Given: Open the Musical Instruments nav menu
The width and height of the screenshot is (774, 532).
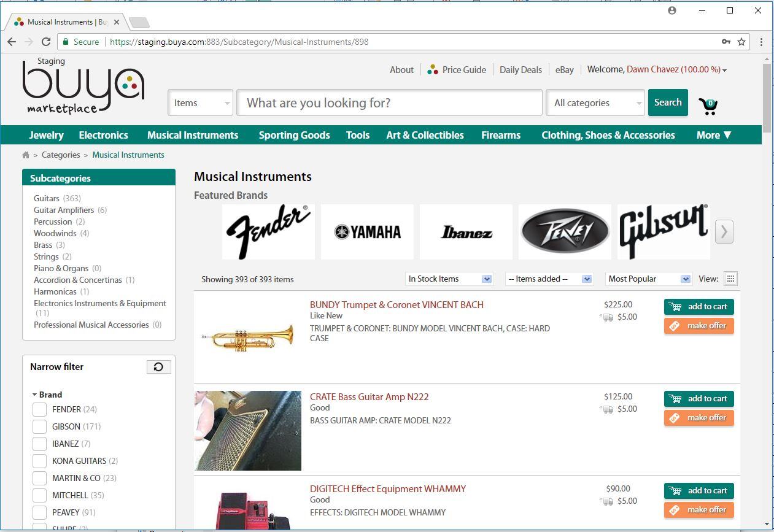Looking at the screenshot, I should (193, 135).
